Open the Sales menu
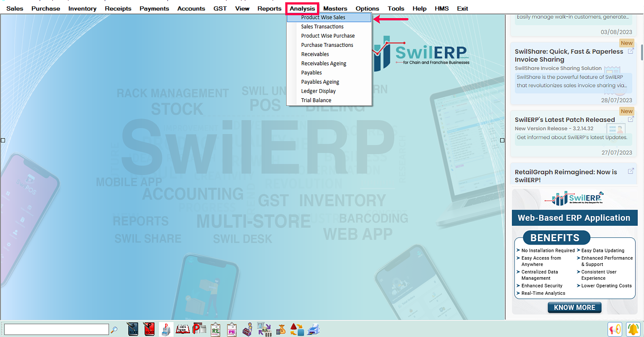This screenshot has width=644, height=337. coord(15,8)
